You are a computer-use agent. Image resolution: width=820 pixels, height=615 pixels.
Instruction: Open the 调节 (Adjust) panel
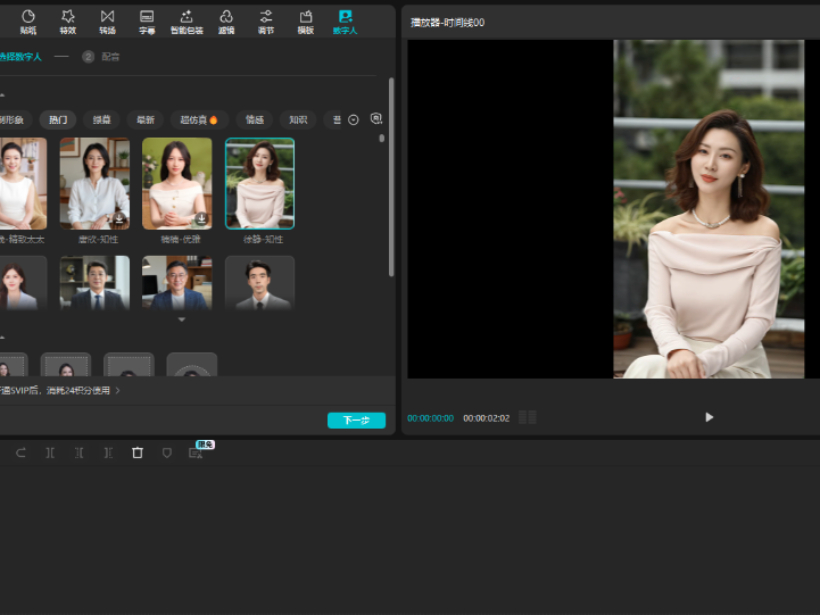(266, 21)
